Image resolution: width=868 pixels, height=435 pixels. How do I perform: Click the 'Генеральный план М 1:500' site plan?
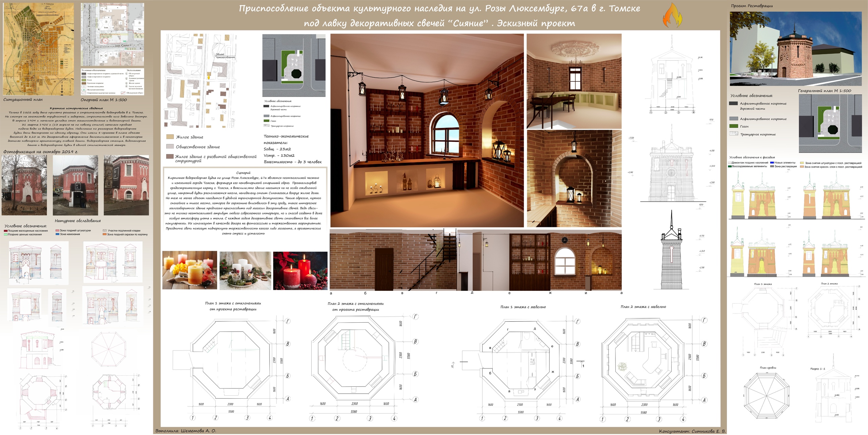click(x=830, y=124)
